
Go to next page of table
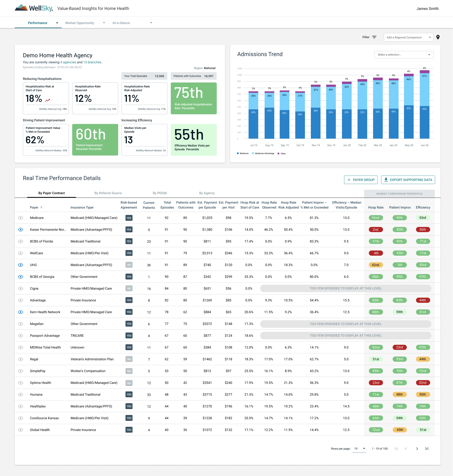[x=417, y=449]
